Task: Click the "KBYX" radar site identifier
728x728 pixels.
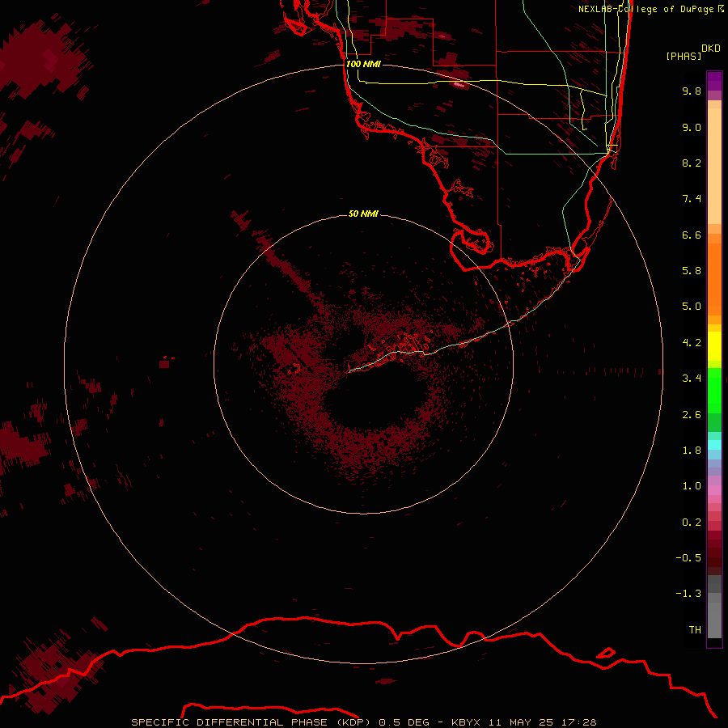Action: point(466,722)
